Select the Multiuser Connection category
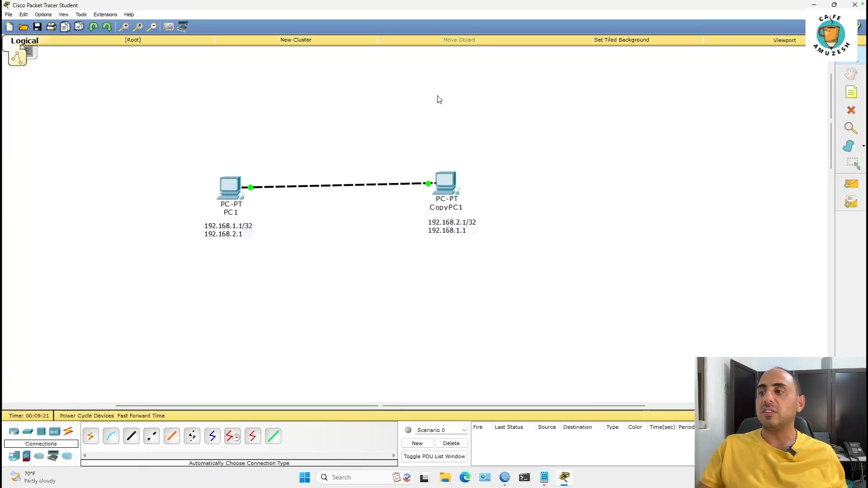The image size is (868, 488). point(67,456)
